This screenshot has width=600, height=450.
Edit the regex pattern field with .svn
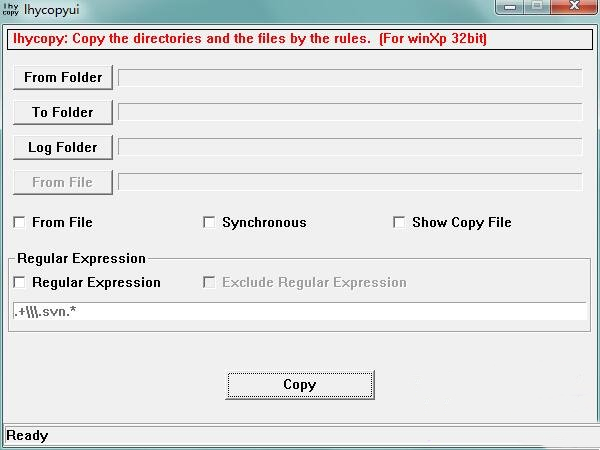coord(300,311)
